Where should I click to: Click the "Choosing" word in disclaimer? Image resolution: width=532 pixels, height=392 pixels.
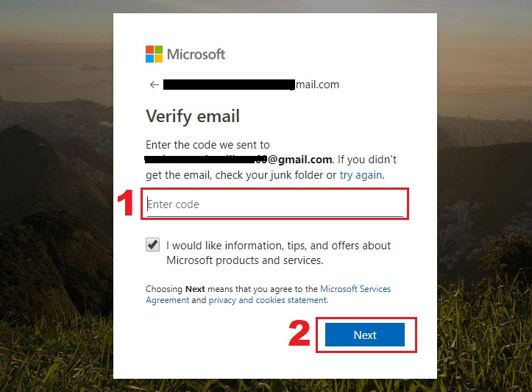[x=163, y=289]
